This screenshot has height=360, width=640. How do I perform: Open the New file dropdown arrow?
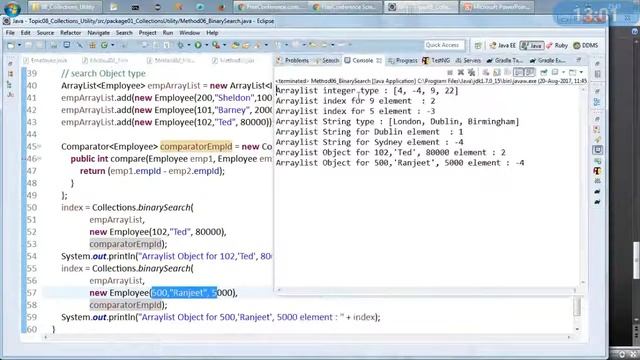coord(20,45)
